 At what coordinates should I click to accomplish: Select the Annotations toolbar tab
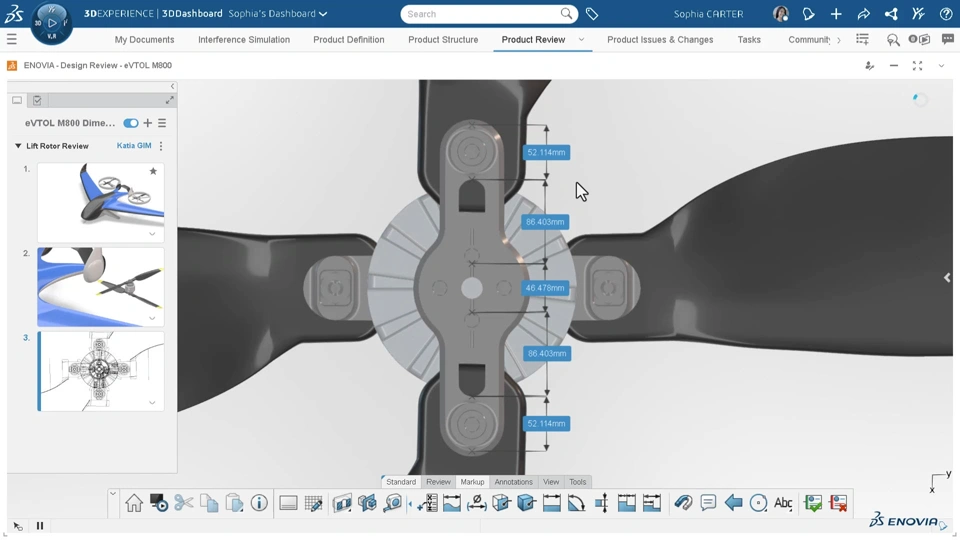click(513, 482)
